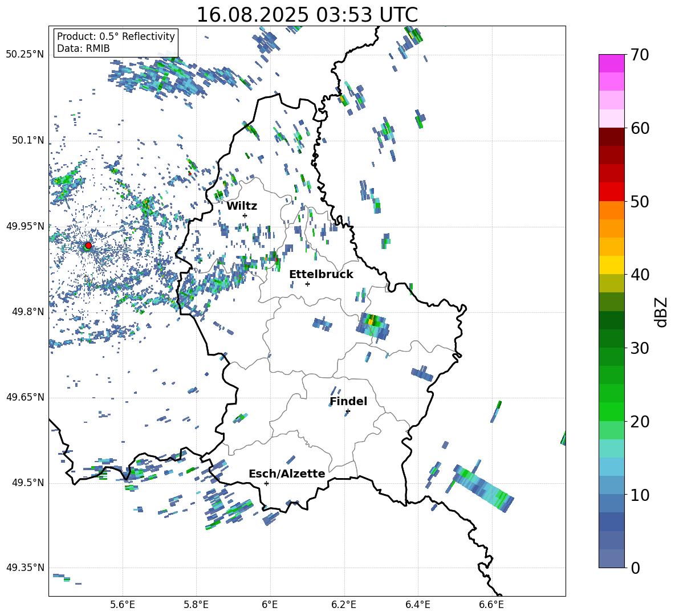Click the latitude label 49.65°N
This screenshot has height=616, width=675.
(x=25, y=397)
